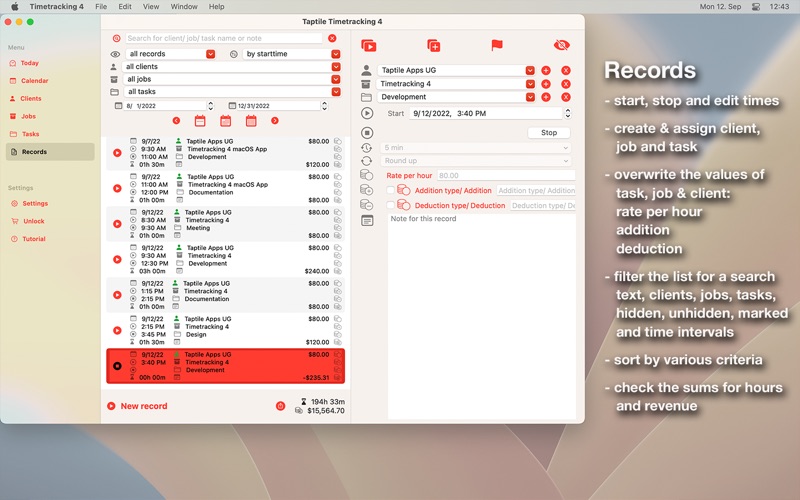The height and width of the screenshot is (500, 800).
Task: Click the red flag mark icon
Action: pyautogui.click(x=497, y=45)
